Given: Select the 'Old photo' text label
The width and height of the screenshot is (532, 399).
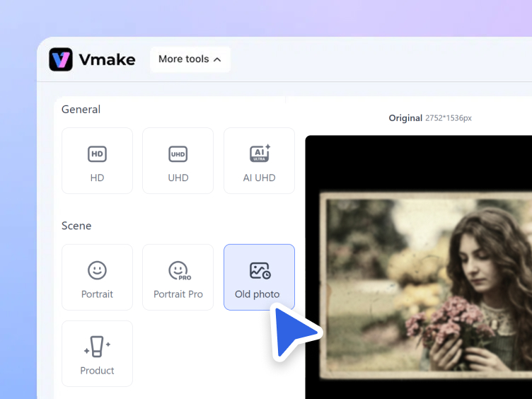Looking at the screenshot, I should (257, 294).
